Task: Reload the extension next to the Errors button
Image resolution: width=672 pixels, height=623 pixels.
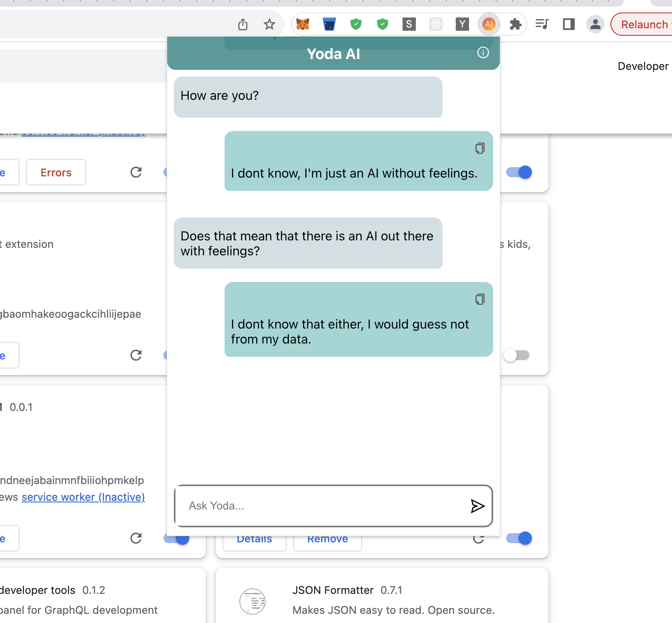Action: point(136,172)
